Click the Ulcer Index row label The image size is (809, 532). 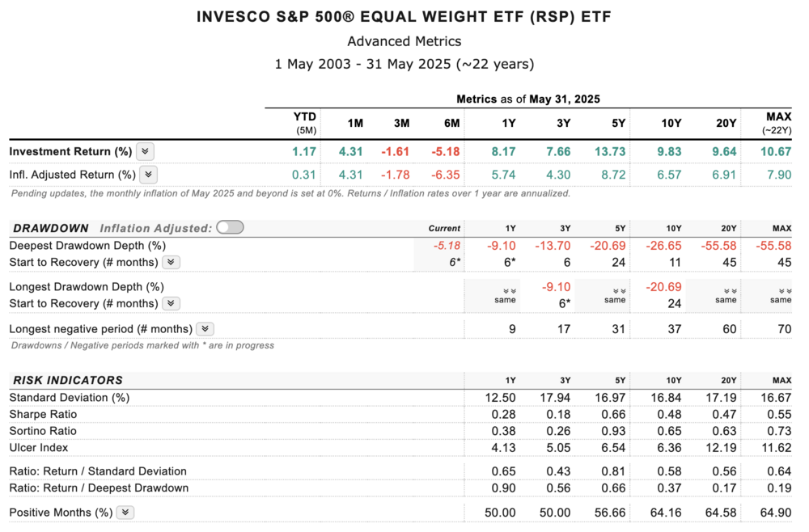[39, 447]
